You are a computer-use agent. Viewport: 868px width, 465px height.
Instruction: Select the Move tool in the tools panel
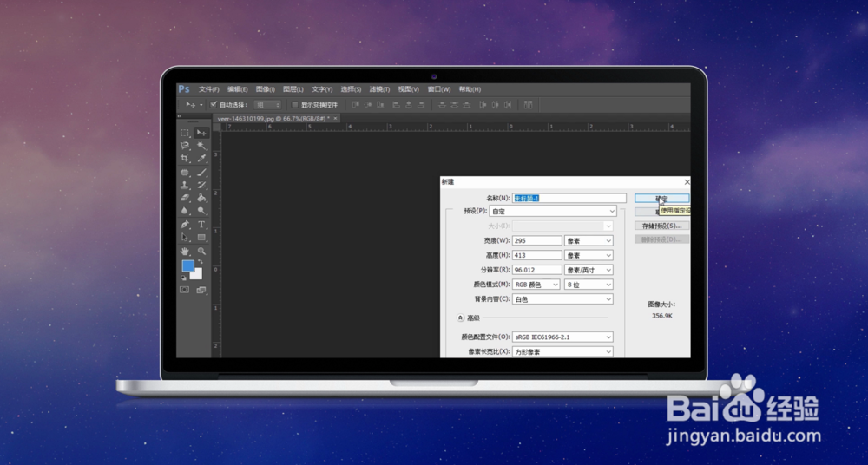(x=201, y=133)
